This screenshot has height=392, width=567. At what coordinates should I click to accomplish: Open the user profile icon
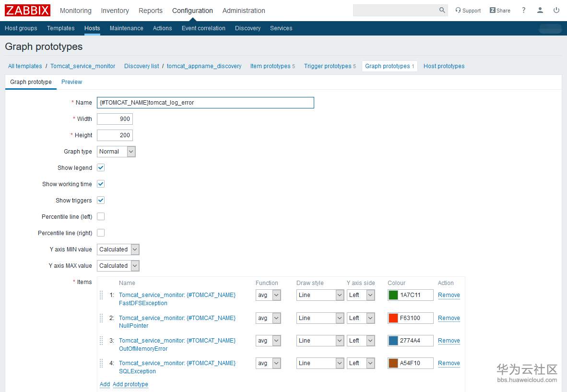540,10
